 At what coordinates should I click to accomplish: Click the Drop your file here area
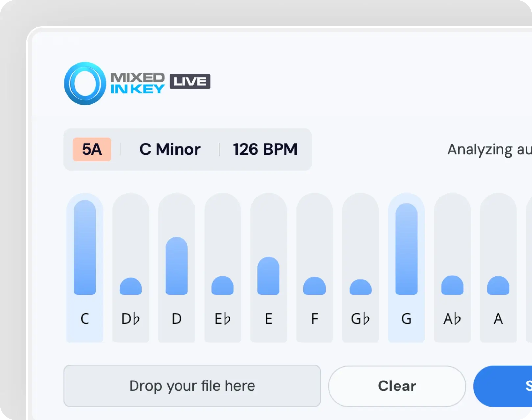192,386
